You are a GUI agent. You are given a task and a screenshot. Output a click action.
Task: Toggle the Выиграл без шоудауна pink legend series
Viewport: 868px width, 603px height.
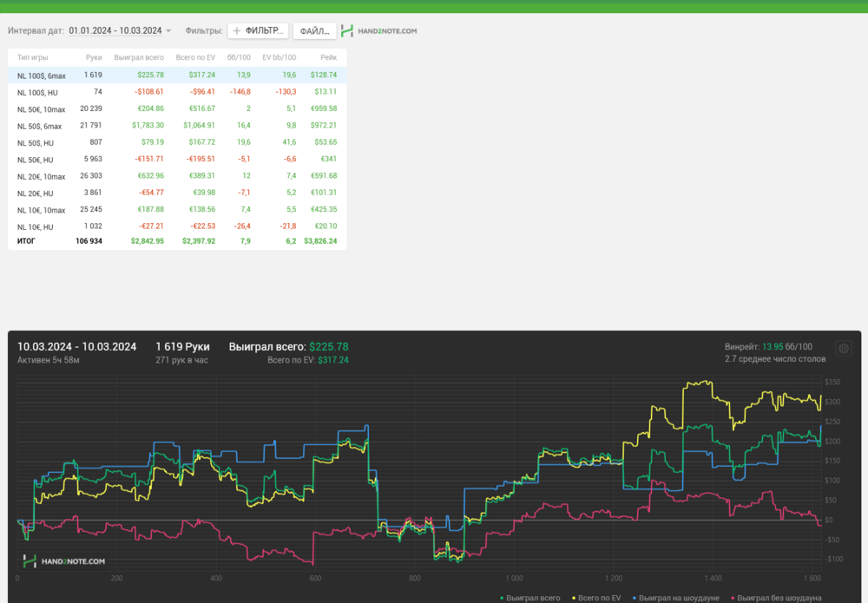coord(776,598)
